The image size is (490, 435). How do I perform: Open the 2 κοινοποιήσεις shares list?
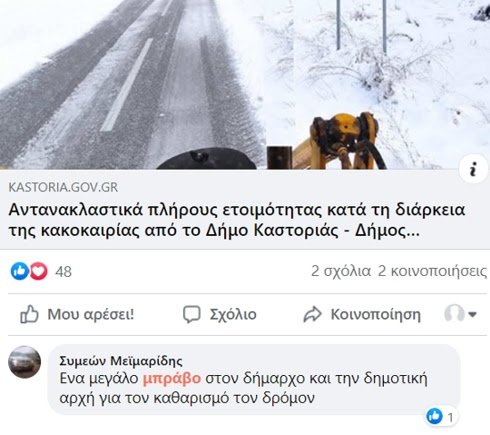[432, 271]
